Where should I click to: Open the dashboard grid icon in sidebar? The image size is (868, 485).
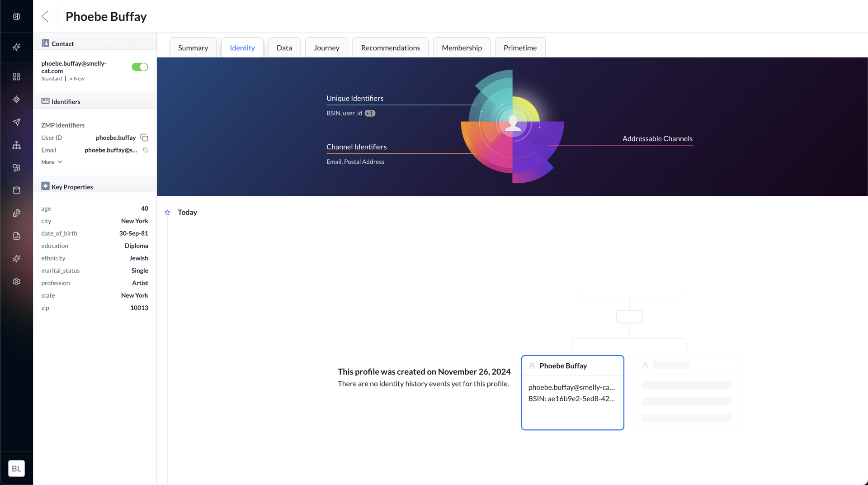[x=17, y=77]
